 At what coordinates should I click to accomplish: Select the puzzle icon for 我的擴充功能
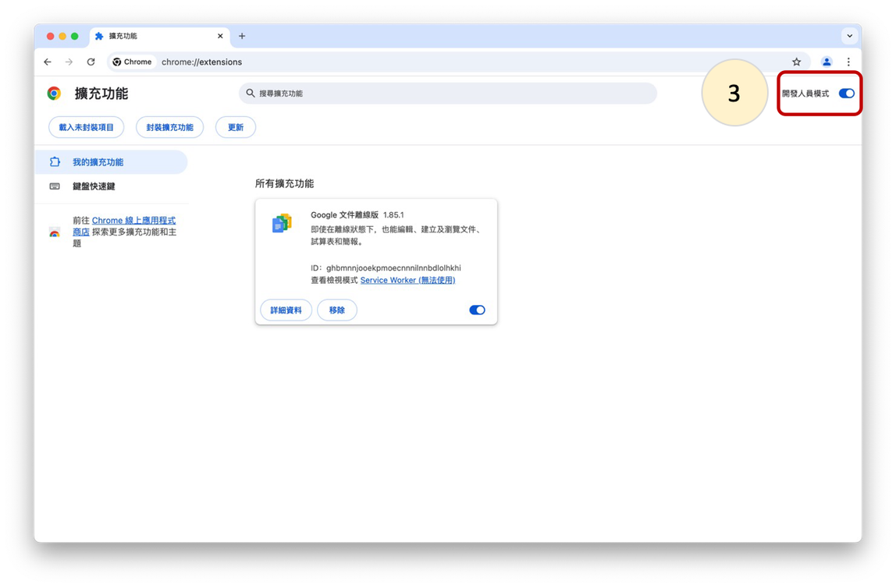(55, 161)
